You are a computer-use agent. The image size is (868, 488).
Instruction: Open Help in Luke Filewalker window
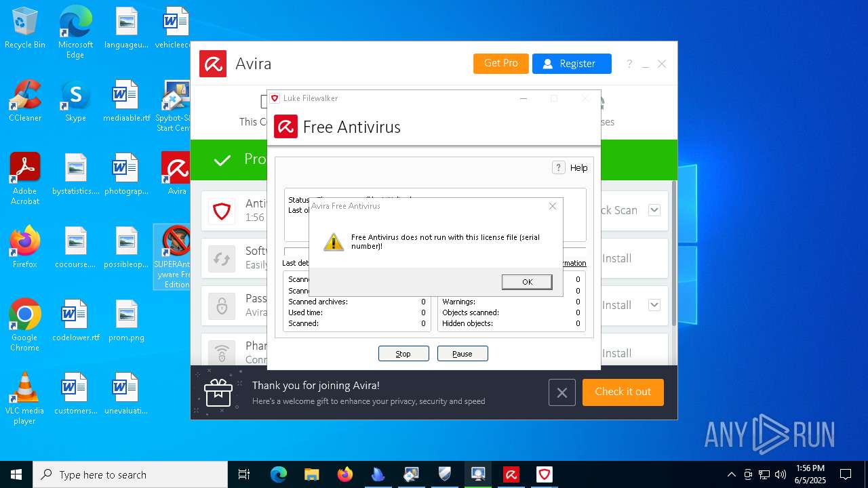570,167
